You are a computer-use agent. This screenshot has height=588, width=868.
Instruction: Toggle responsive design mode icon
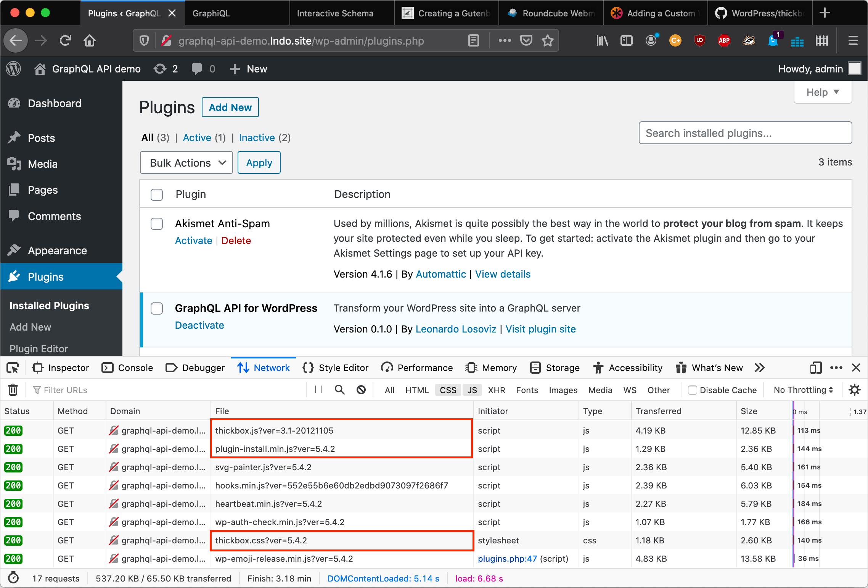(x=816, y=368)
